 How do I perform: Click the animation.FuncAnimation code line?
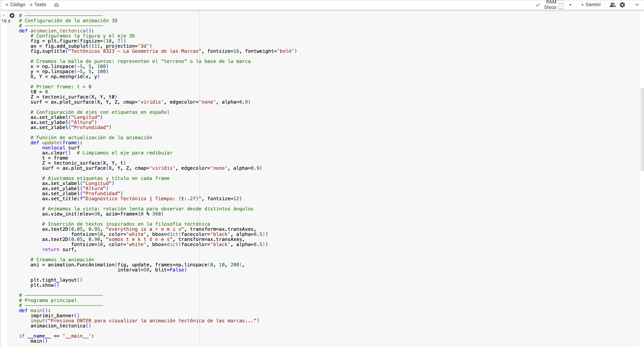pyautogui.click(x=137, y=265)
